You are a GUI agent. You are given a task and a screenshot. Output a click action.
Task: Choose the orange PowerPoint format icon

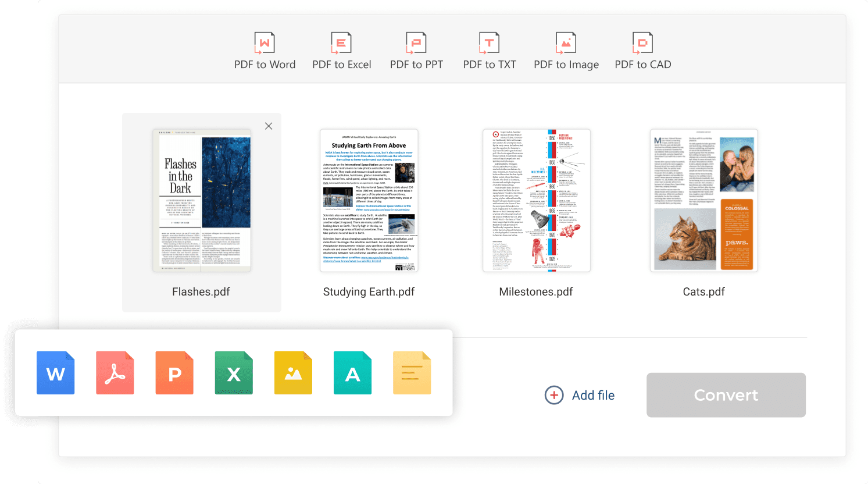point(174,373)
